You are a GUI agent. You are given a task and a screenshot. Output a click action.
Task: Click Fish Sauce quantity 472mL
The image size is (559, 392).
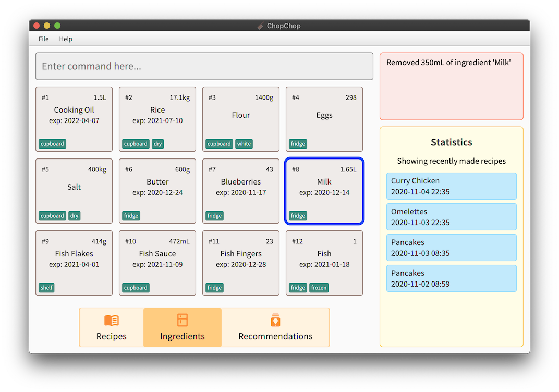click(x=179, y=241)
